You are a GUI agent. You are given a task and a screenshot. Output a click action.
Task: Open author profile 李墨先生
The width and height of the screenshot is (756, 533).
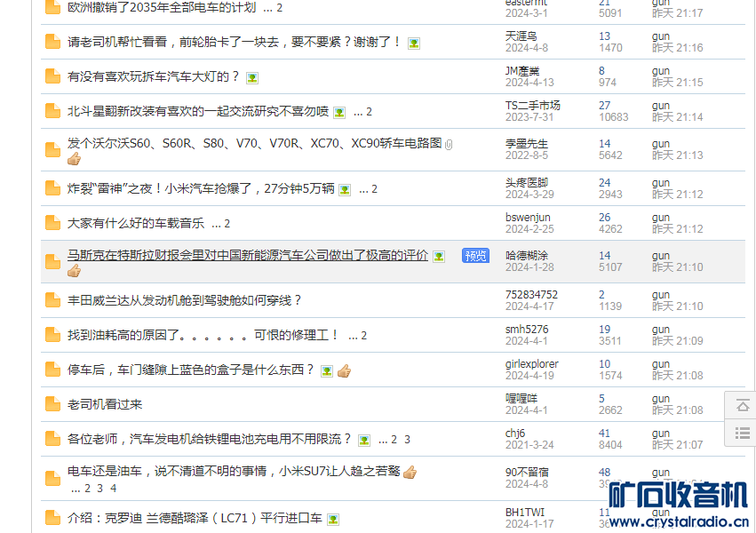coord(527,144)
